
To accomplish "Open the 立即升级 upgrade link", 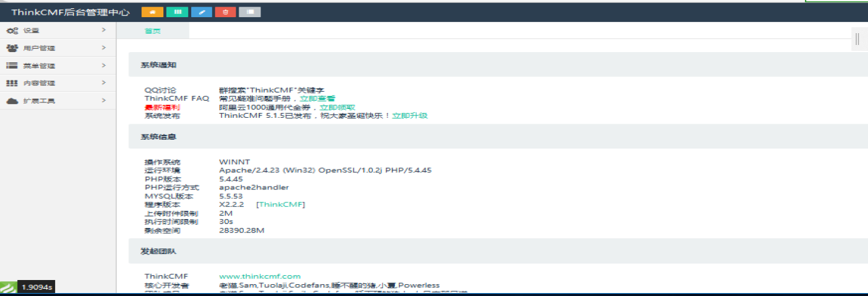I will pyautogui.click(x=410, y=115).
